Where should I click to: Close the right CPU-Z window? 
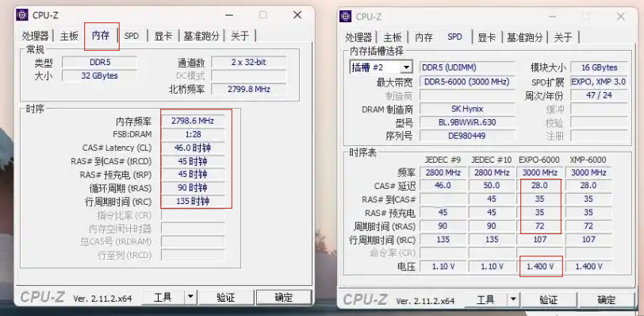(x=620, y=17)
